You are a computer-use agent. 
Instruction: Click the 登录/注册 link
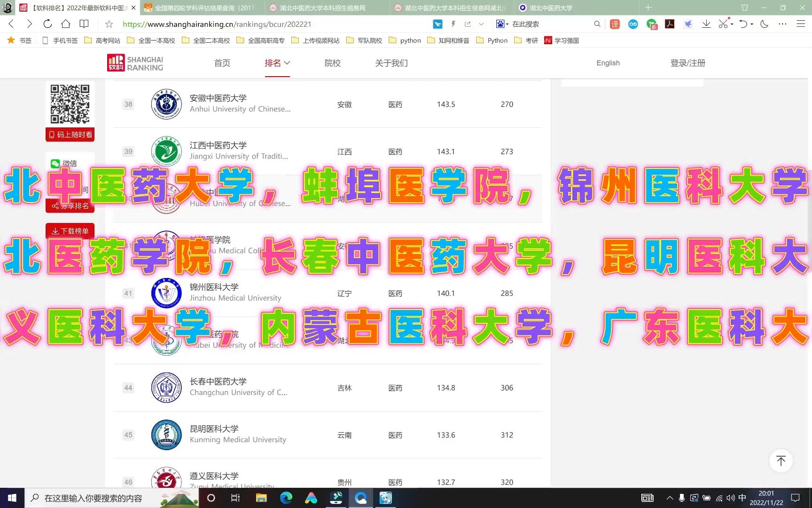click(x=687, y=63)
